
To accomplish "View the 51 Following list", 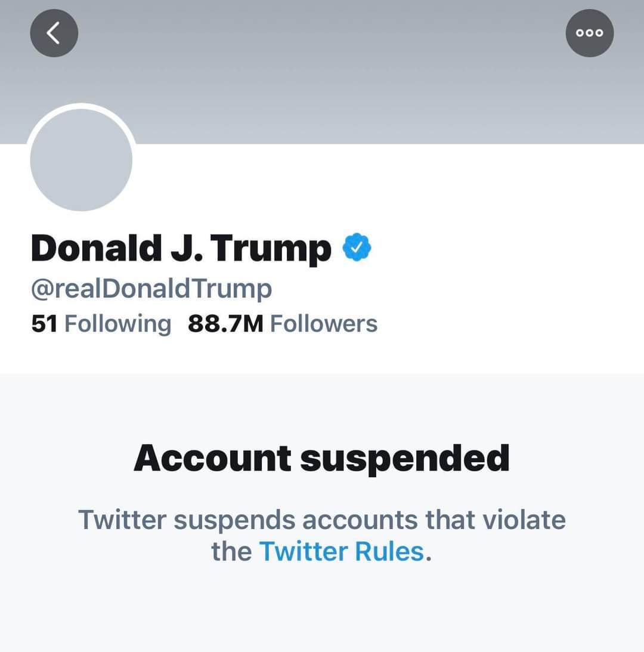I will [x=101, y=324].
